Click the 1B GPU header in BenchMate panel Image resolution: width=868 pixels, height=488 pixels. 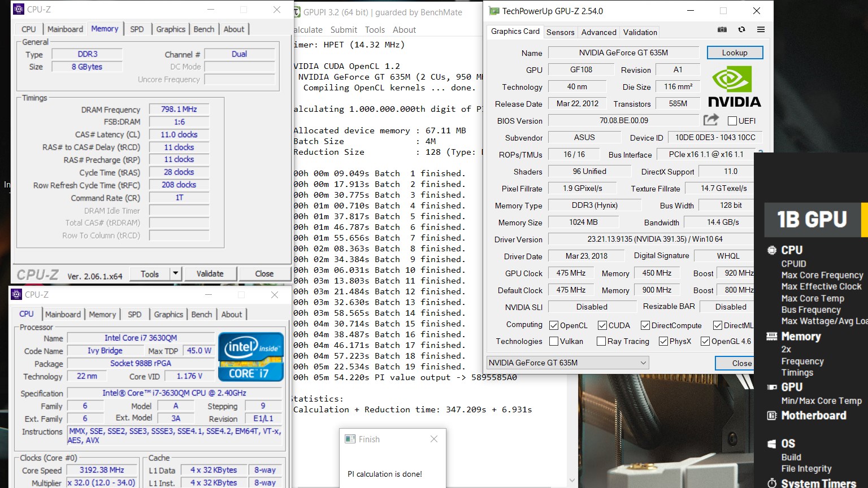(813, 219)
